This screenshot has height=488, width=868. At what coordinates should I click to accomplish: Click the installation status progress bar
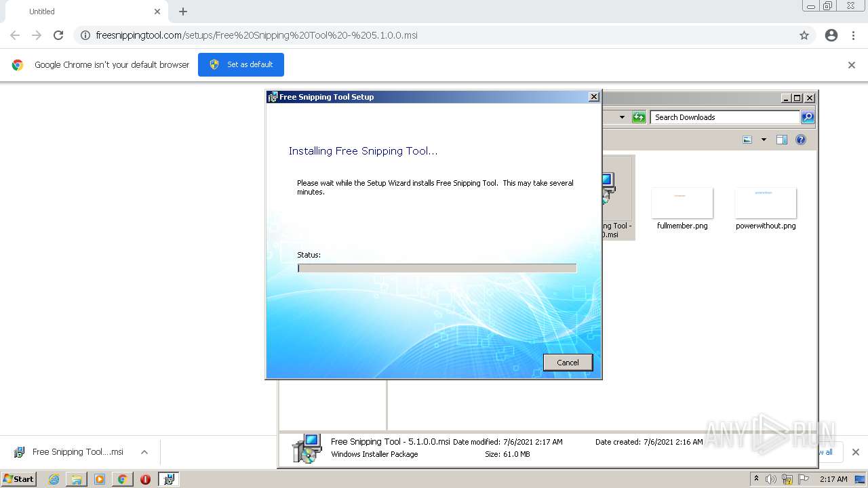point(437,268)
